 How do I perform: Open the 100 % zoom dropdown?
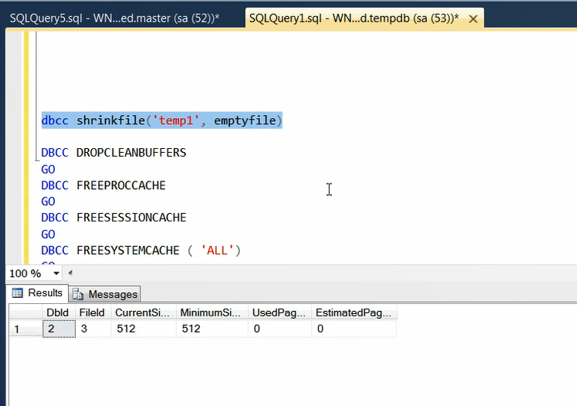tap(56, 273)
